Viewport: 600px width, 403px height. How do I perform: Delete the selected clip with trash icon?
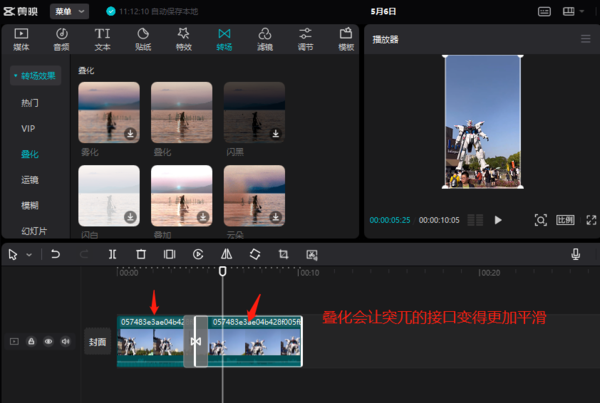(x=141, y=255)
